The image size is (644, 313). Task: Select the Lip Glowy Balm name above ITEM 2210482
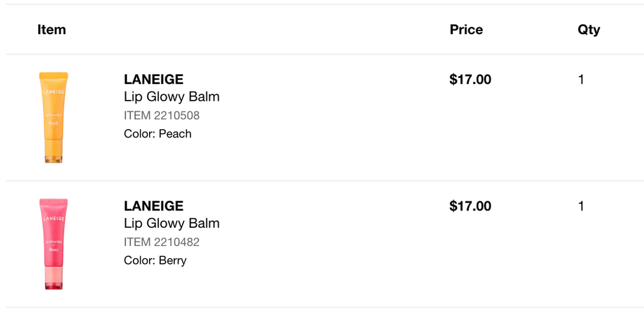[x=172, y=223]
